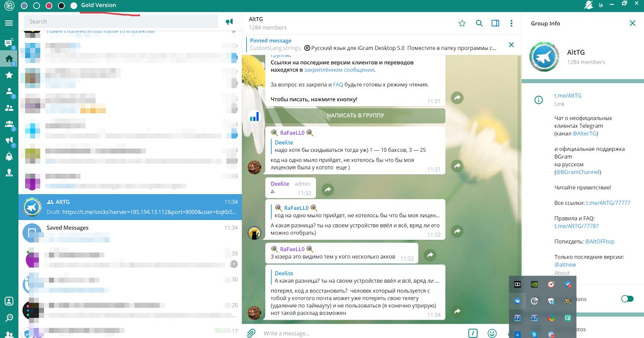
Task: Click the muted bell icon in title bar
Action: pos(588,5)
